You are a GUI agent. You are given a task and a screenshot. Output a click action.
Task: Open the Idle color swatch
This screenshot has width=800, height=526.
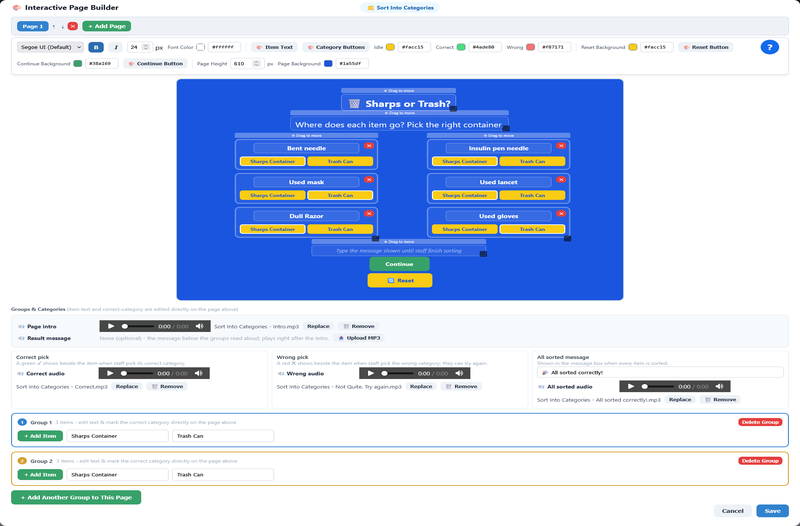pos(390,47)
